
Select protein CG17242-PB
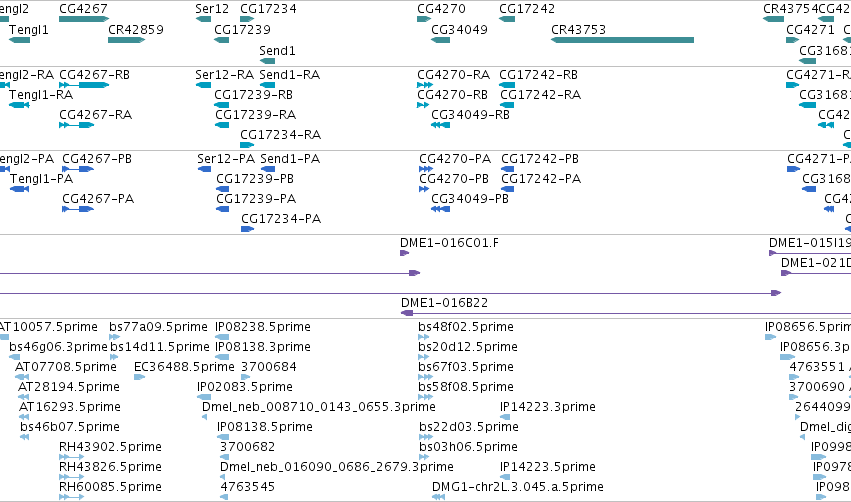tap(540, 158)
